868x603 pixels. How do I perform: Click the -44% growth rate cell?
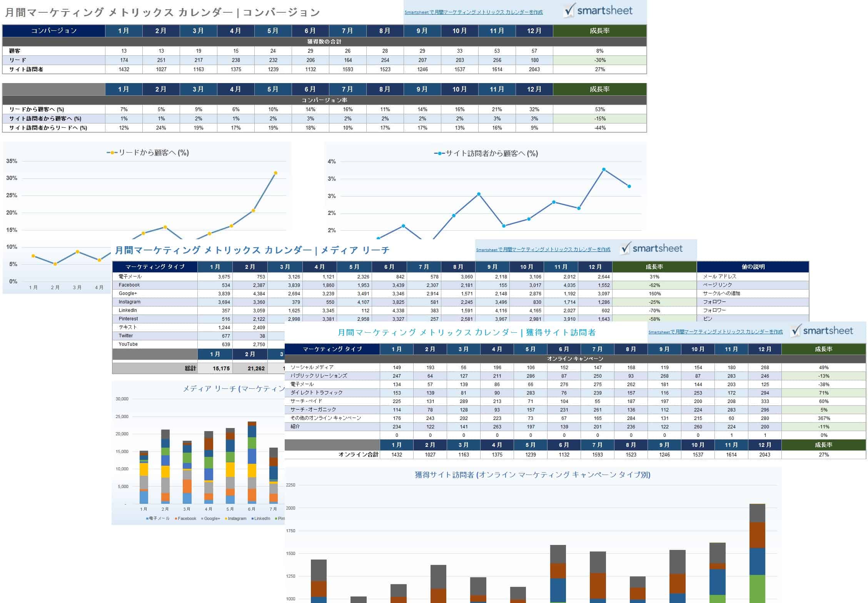[600, 128]
